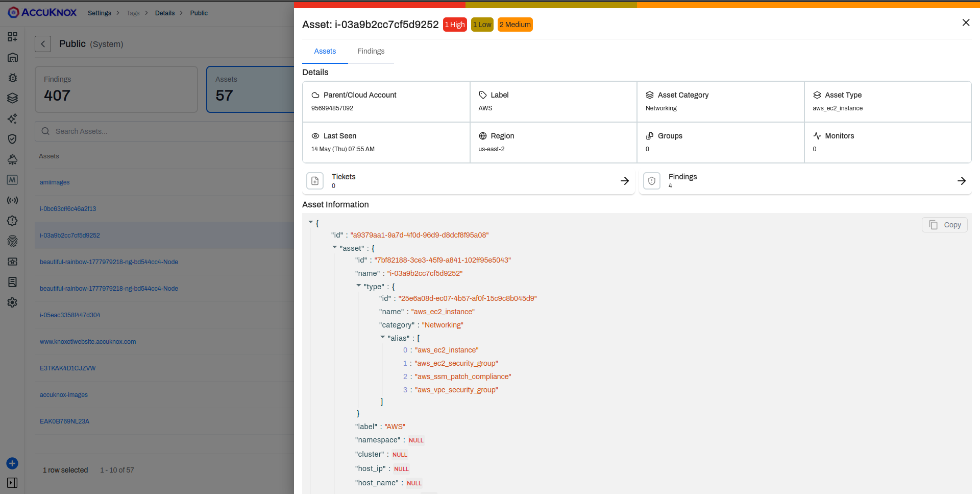Click the blue plus add button

click(x=12, y=463)
